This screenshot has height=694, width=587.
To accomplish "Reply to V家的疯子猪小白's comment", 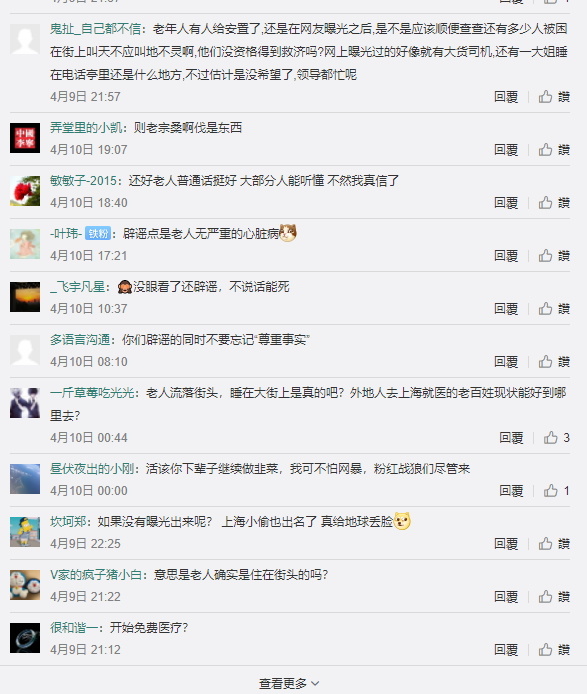I will [x=506, y=597].
